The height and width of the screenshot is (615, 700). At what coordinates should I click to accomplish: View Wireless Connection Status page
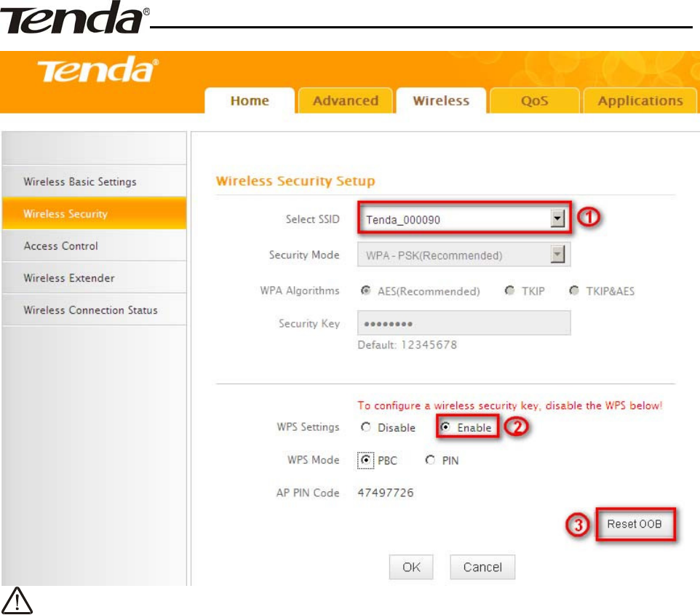coord(94,310)
